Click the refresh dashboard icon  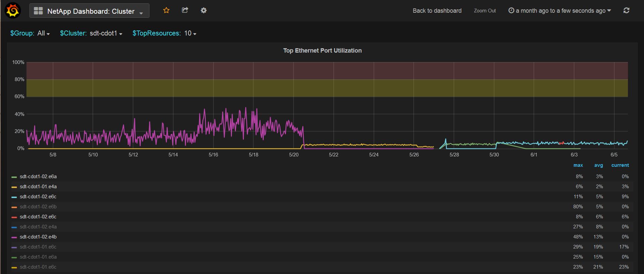pos(626,10)
